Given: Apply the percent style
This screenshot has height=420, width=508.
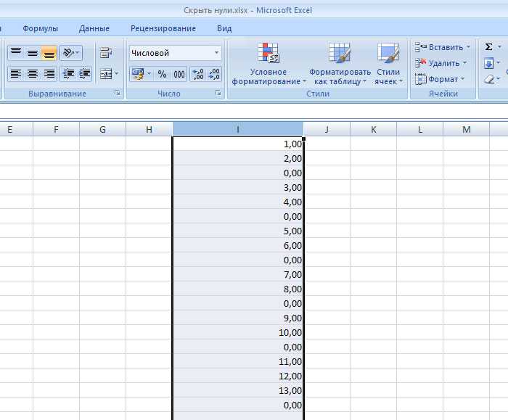Looking at the screenshot, I should pyautogui.click(x=162, y=74).
